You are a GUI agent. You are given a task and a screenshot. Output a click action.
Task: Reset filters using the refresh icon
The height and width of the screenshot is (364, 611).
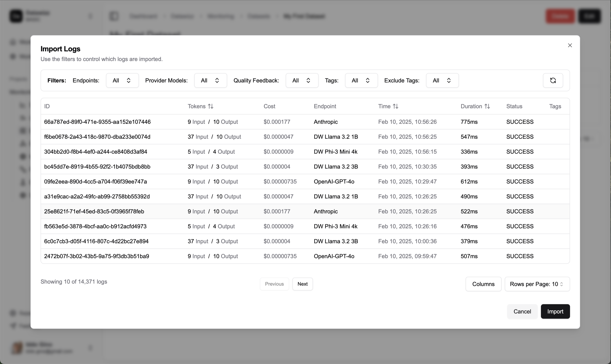(552, 81)
